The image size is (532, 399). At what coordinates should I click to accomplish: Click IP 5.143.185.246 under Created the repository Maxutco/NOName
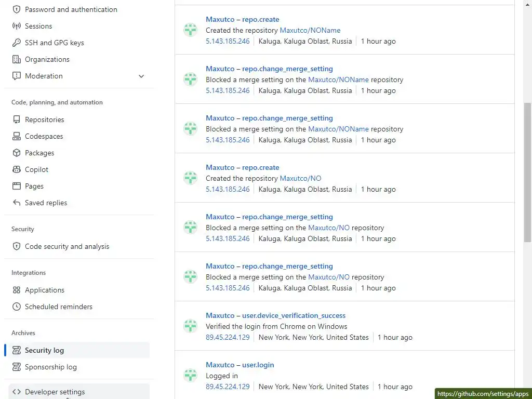(x=228, y=41)
